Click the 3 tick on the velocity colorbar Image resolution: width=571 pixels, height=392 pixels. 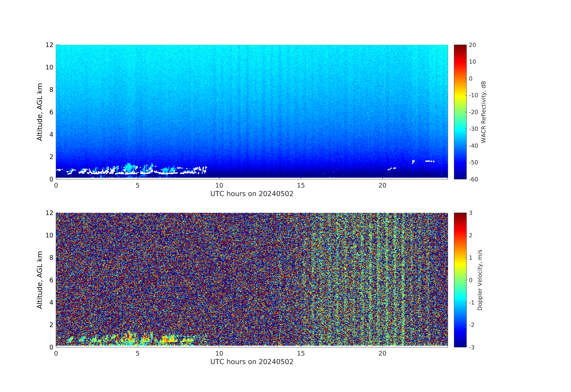[x=471, y=213]
